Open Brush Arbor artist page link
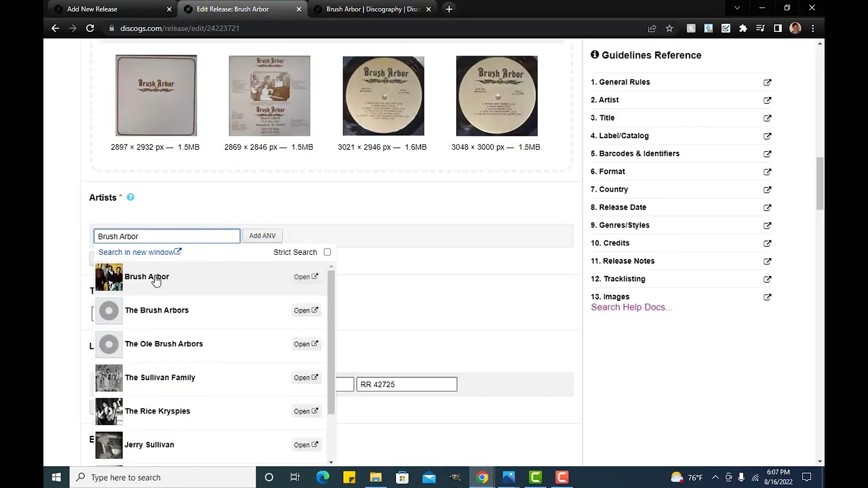Image resolution: width=868 pixels, height=488 pixels. pyautogui.click(x=306, y=277)
